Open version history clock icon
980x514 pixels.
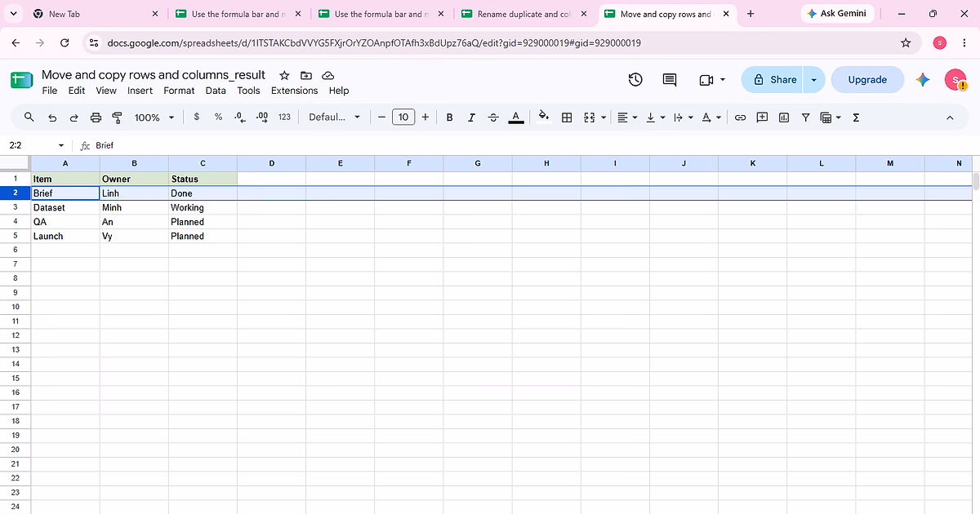click(635, 79)
